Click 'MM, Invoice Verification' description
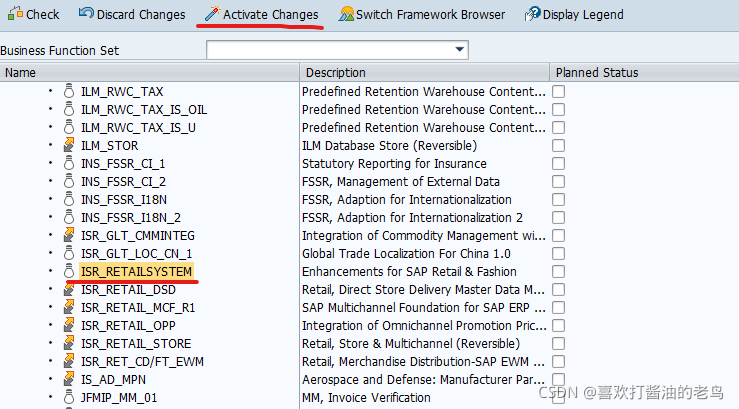739x409 pixels. [x=366, y=398]
